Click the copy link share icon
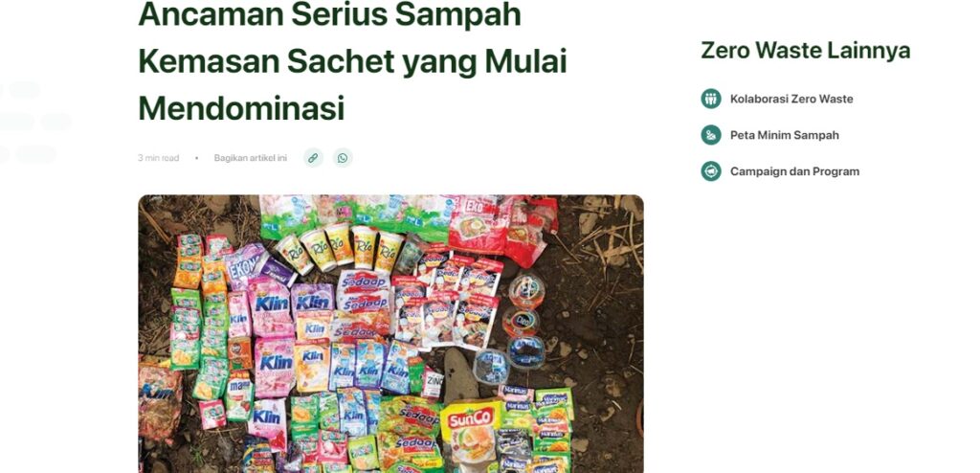980x473 pixels. tap(313, 158)
